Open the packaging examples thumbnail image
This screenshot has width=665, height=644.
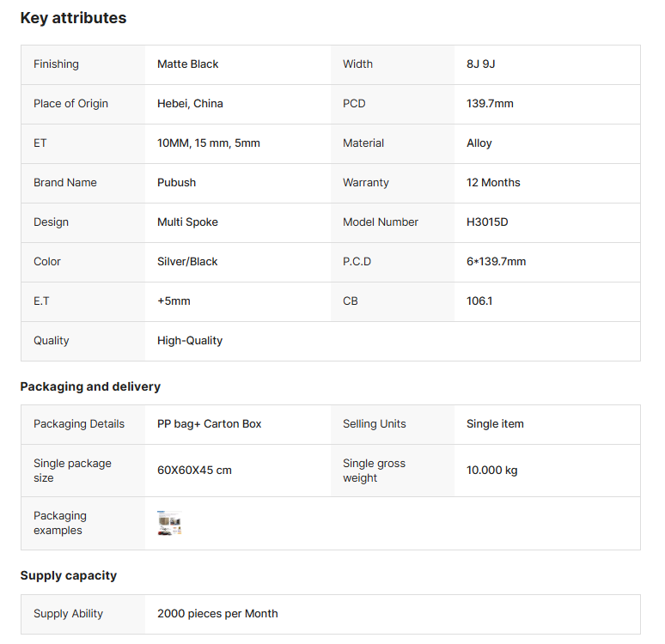point(169,523)
